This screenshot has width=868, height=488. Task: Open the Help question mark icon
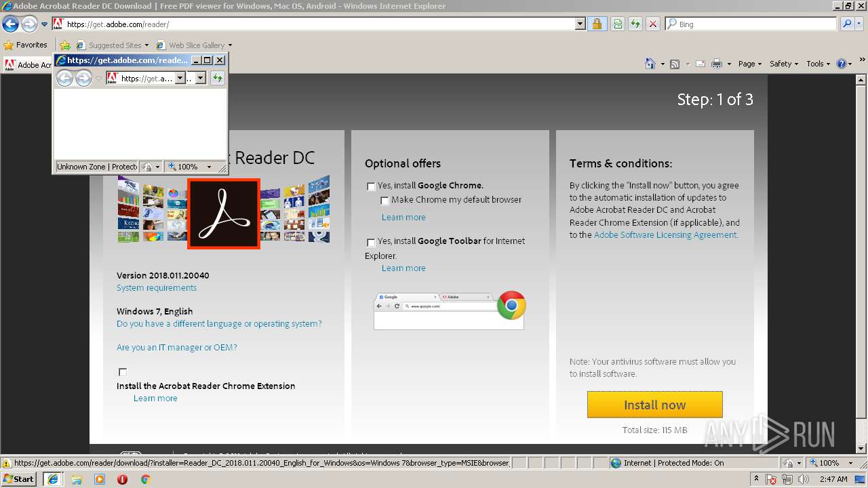coord(842,64)
